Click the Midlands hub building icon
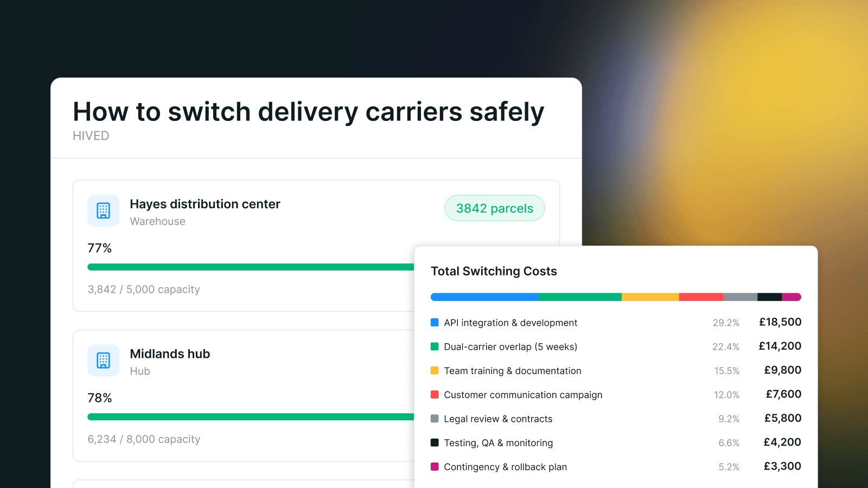This screenshot has height=488, width=868. [x=103, y=360]
